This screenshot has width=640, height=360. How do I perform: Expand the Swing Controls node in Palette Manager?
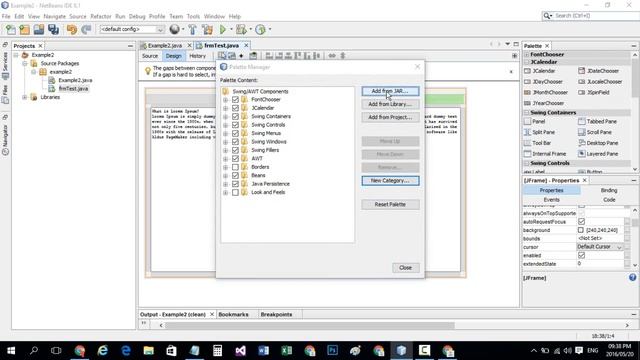click(225, 125)
